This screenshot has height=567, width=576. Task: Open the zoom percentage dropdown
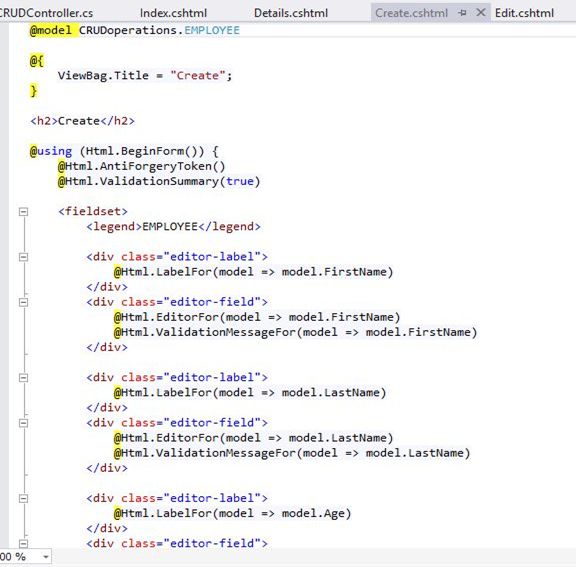pos(46,557)
